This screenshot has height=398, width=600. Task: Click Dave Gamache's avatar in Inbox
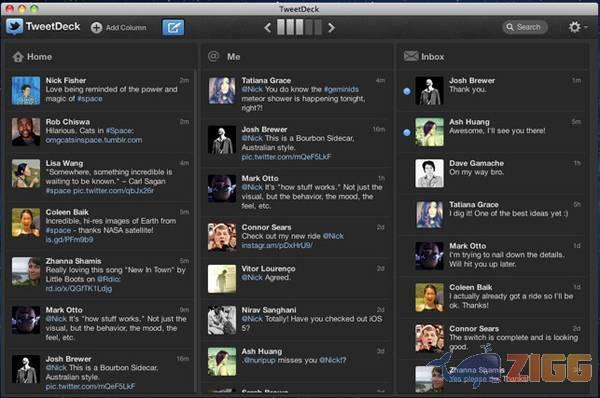(430, 173)
